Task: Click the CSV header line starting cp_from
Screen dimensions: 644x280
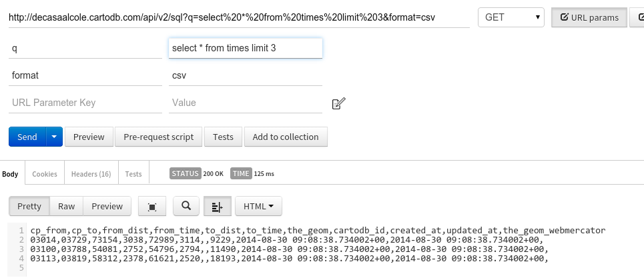Action: [x=318, y=230]
